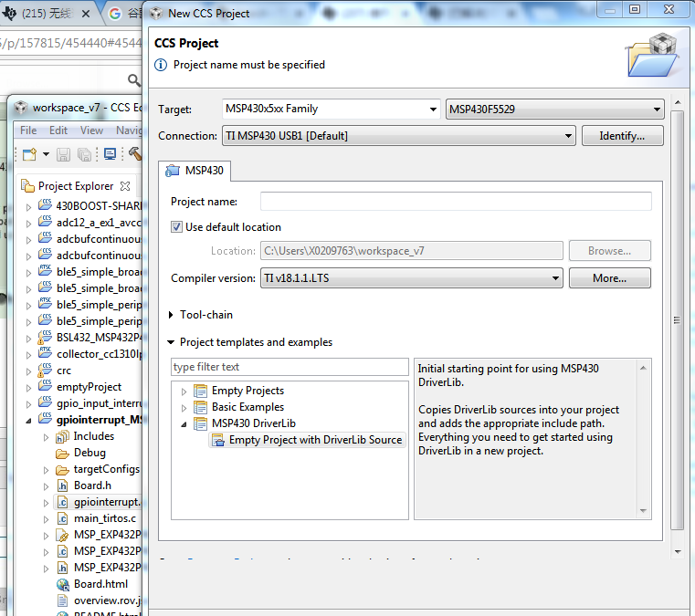Image resolution: width=695 pixels, height=616 pixels.
Task: Open the Edit menu in CCS window
Action: (58, 131)
